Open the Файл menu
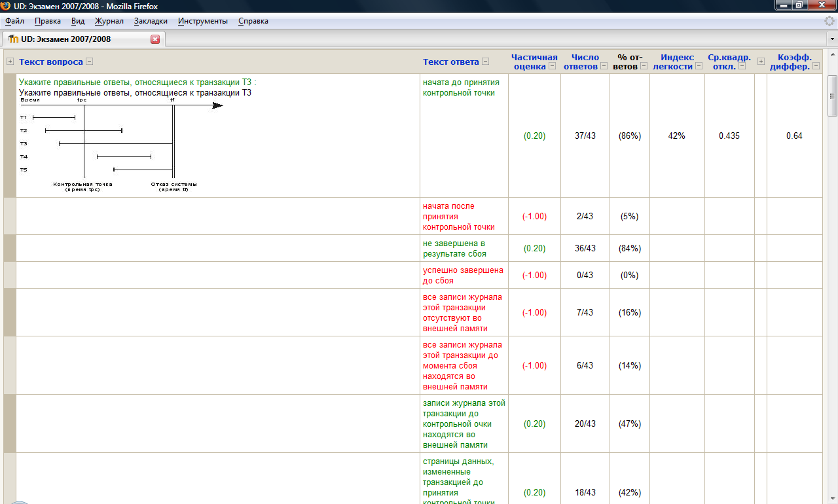This screenshot has width=838, height=504. click(14, 21)
